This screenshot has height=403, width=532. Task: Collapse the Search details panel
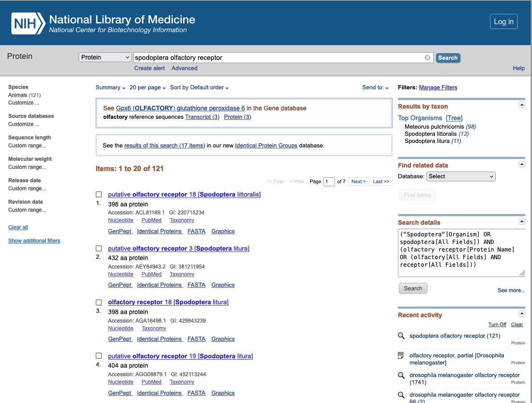(x=521, y=221)
